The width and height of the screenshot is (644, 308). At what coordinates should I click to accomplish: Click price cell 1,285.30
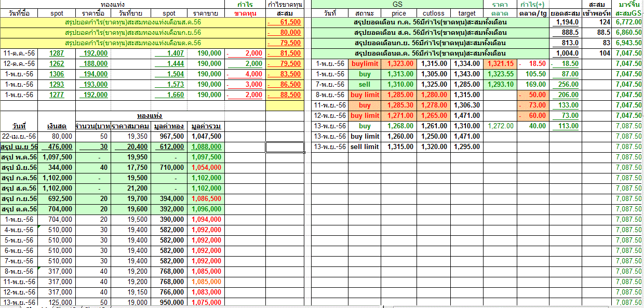click(399, 105)
